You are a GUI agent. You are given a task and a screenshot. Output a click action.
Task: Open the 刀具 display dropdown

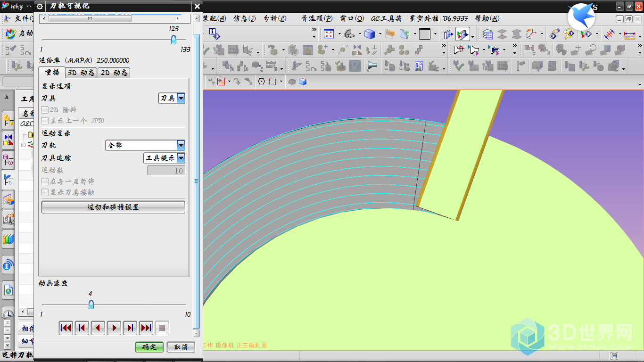(172, 98)
